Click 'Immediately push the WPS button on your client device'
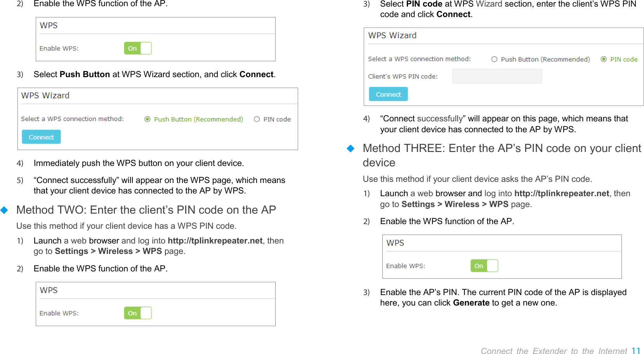This screenshot has width=644, height=354. tap(139, 163)
